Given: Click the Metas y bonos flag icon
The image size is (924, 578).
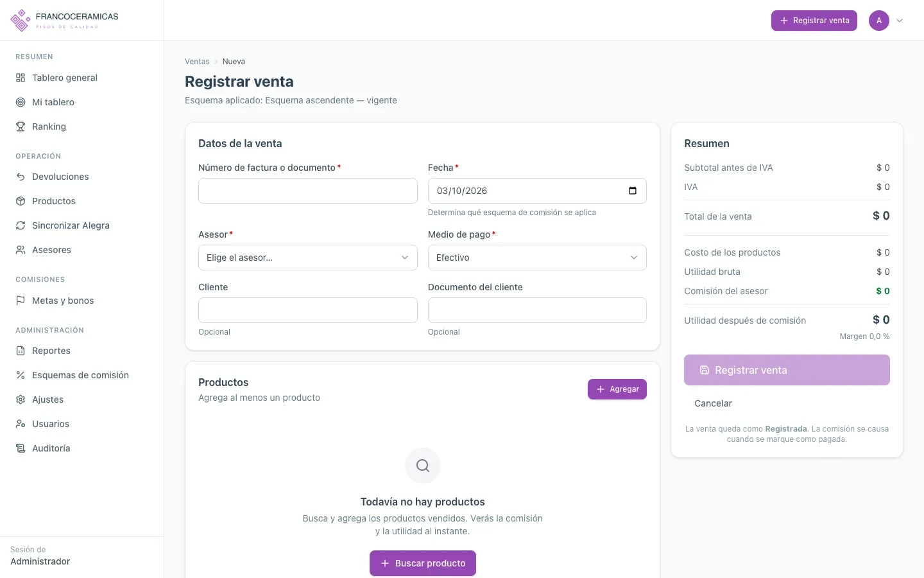Looking at the screenshot, I should (21, 301).
